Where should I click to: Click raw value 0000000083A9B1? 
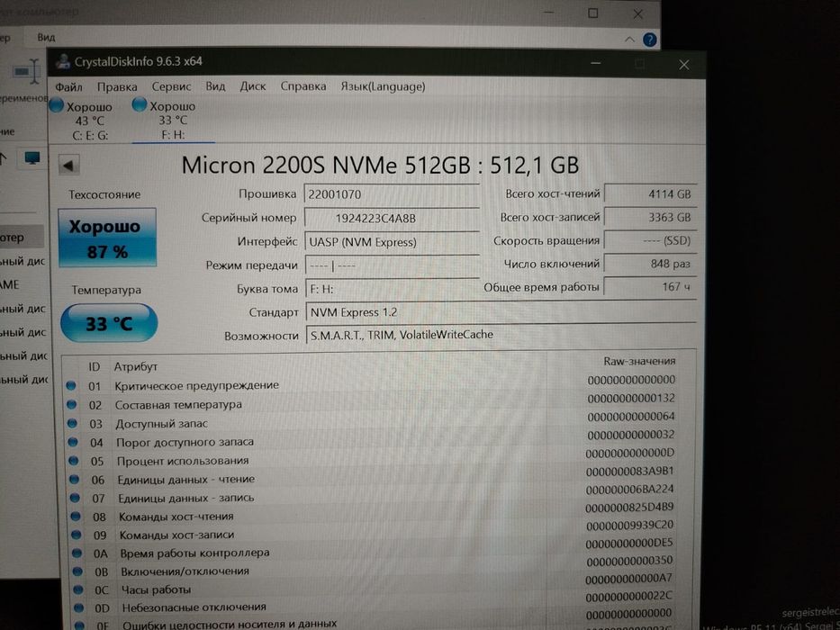629,472
